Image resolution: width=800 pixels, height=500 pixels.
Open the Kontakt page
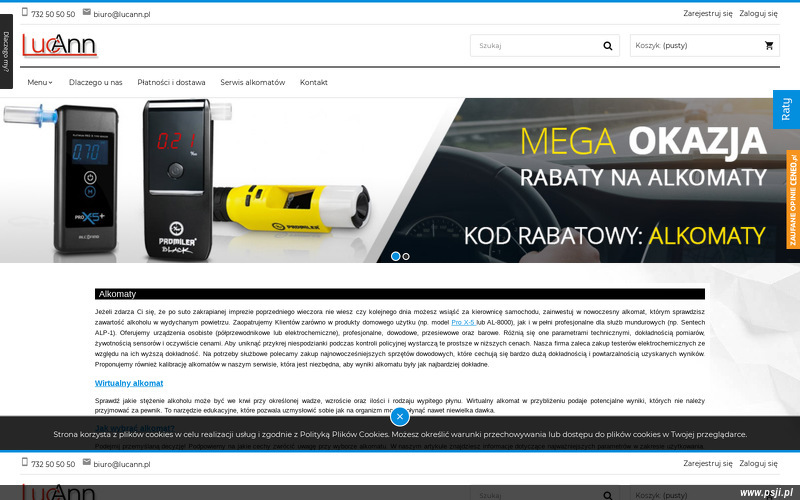coord(314,82)
